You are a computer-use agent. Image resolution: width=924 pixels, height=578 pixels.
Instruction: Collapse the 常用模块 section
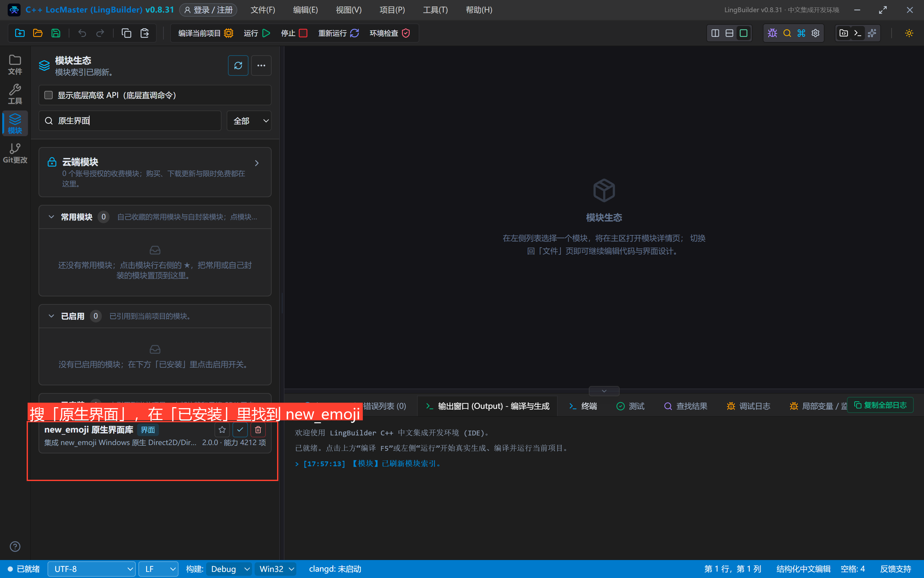click(x=51, y=217)
